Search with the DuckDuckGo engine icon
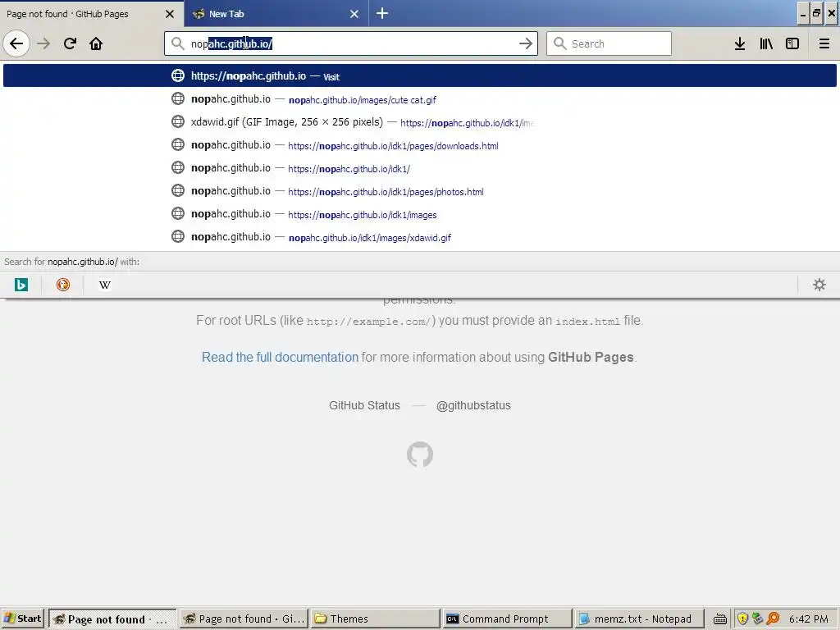Screen dimensions: 840x630 [x=63, y=285]
